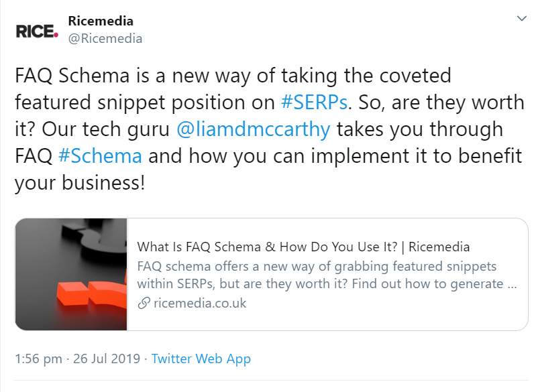538x392 pixels.
Task: Click the orange 3D shape in card image
Action: pyautogui.click(x=92, y=295)
